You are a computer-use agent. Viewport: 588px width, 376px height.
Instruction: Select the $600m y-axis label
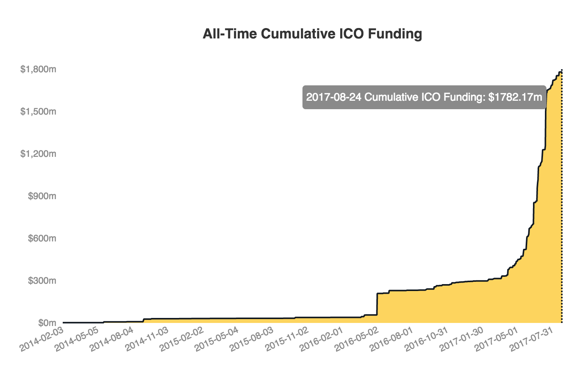(42, 239)
